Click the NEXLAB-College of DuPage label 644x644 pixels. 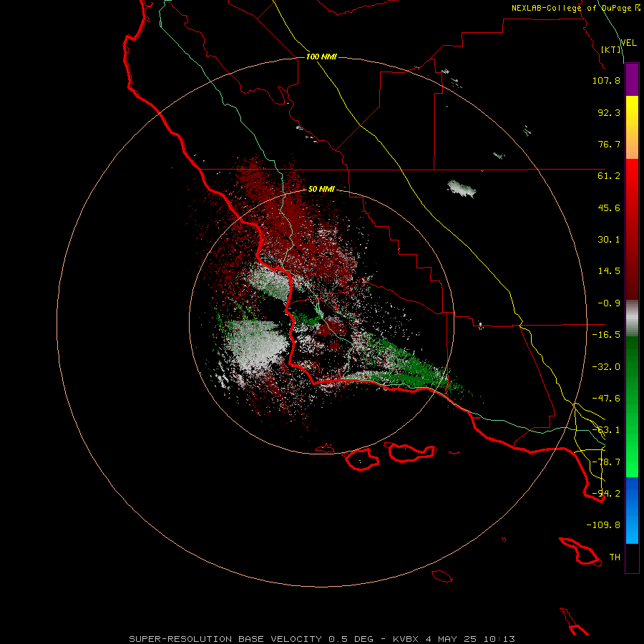(576, 8)
